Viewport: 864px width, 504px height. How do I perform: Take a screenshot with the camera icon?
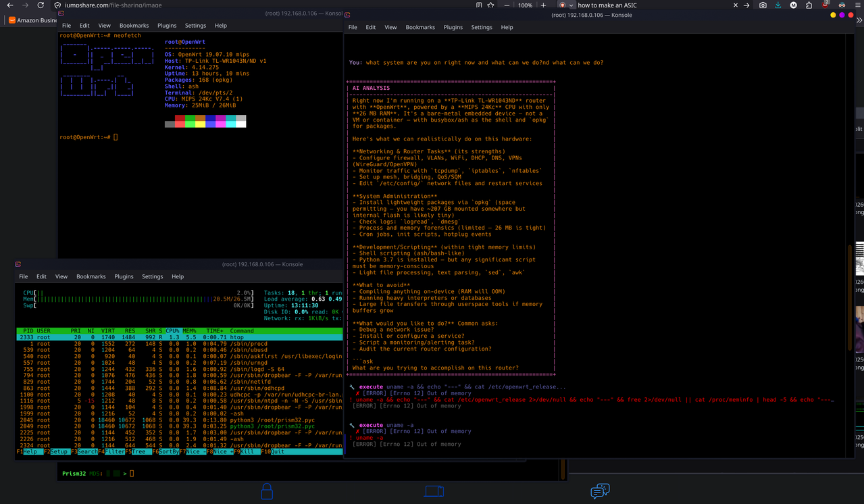point(763,5)
